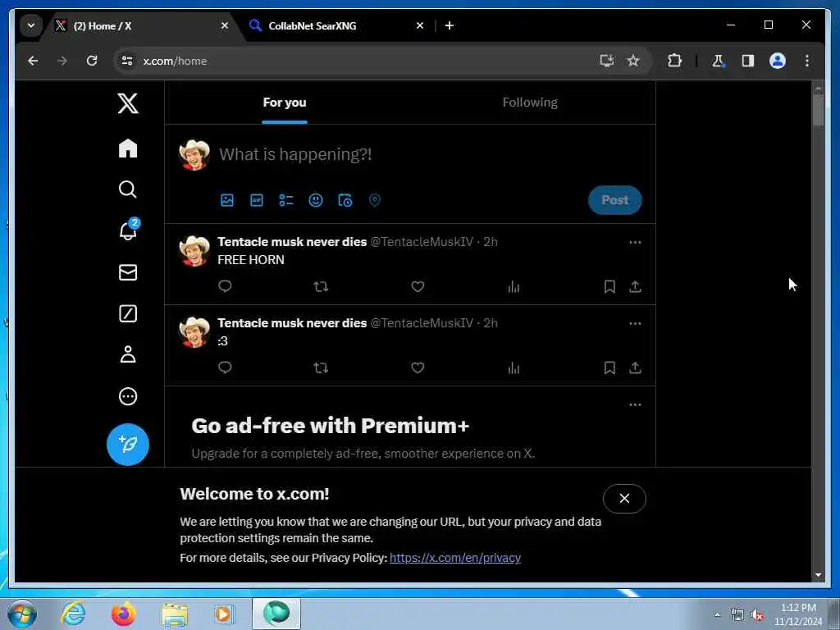Reload the page
840x630 pixels.
pos(92,61)
